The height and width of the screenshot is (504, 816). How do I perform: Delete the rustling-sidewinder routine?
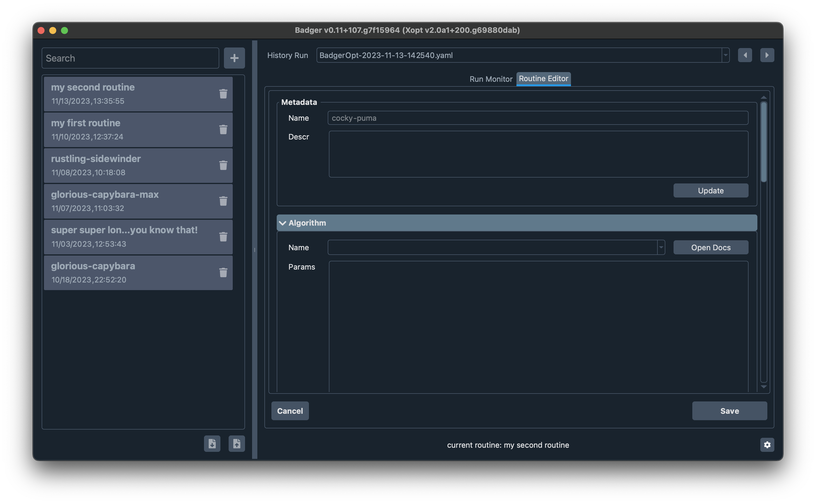tap(223, 165)
